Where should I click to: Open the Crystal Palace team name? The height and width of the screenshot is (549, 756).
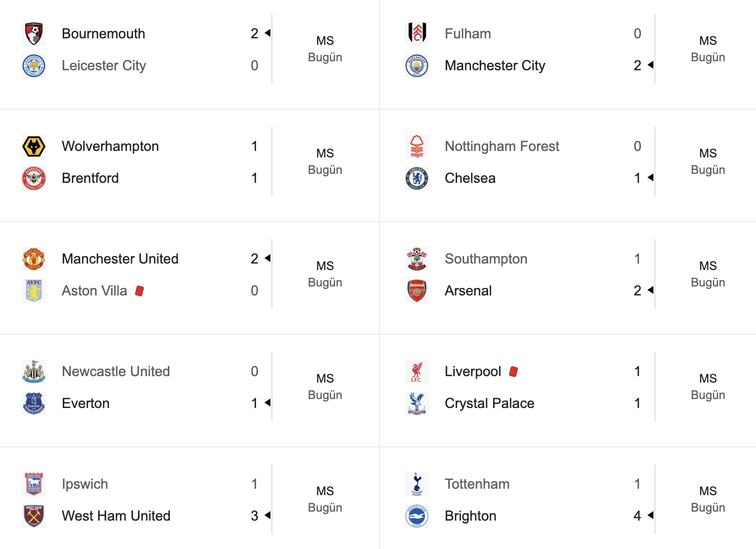point(490,404)
